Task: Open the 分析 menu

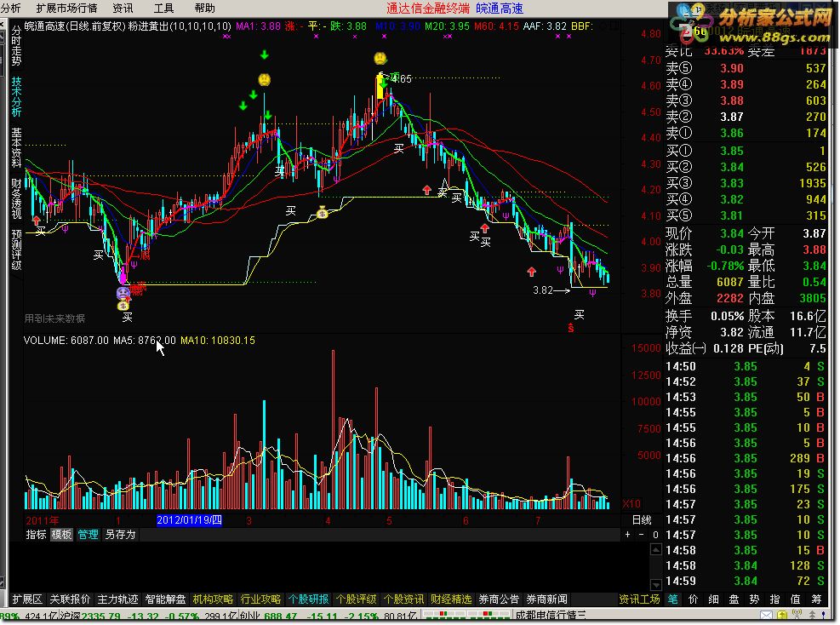Action: (x=10, y=8)
